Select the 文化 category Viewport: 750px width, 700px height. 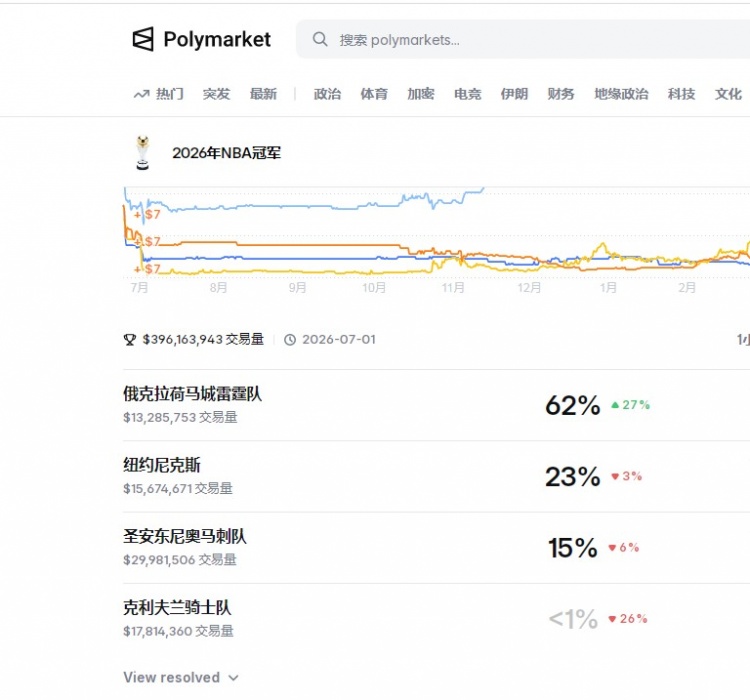pos(728,94)
